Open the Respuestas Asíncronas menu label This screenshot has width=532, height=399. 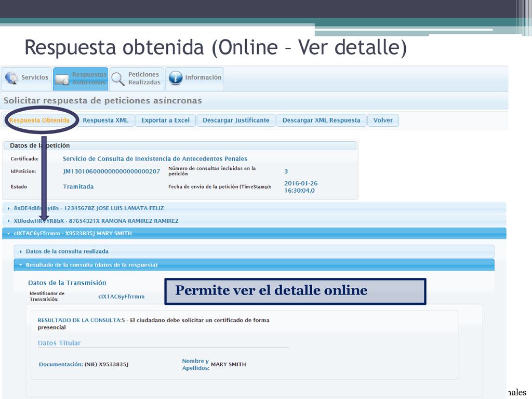click(89, 78)
